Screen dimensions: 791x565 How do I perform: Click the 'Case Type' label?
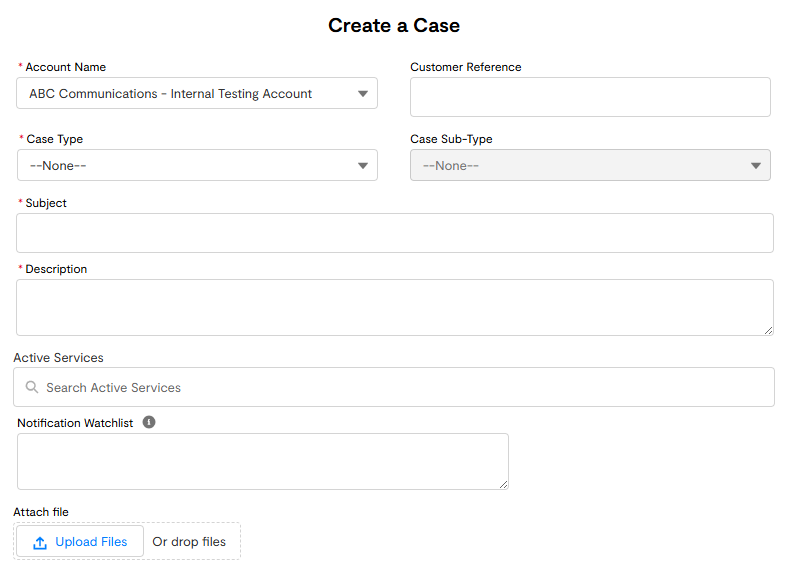(54, 139)
